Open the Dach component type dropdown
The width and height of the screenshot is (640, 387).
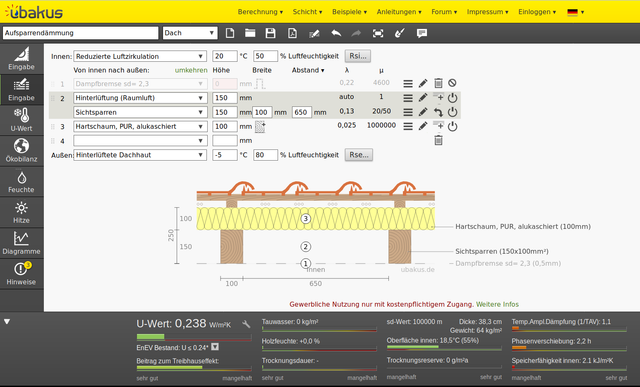(x=190, y=33)
